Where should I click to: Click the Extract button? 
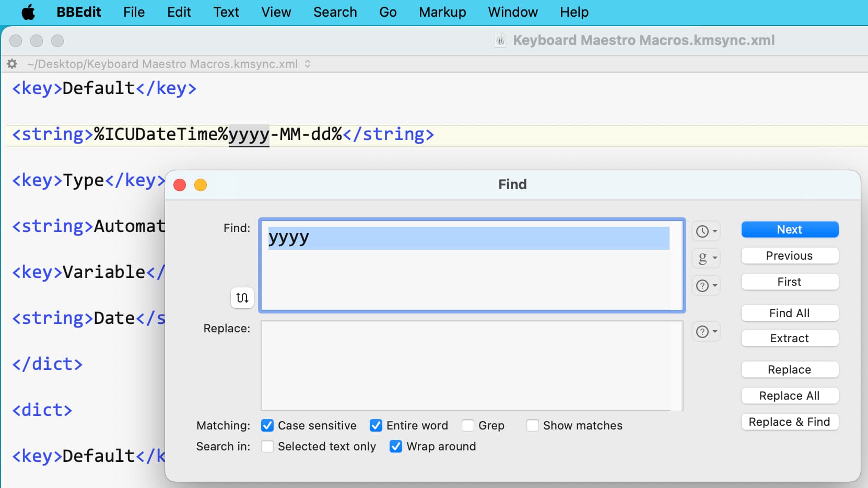click(x=790, y=338)
